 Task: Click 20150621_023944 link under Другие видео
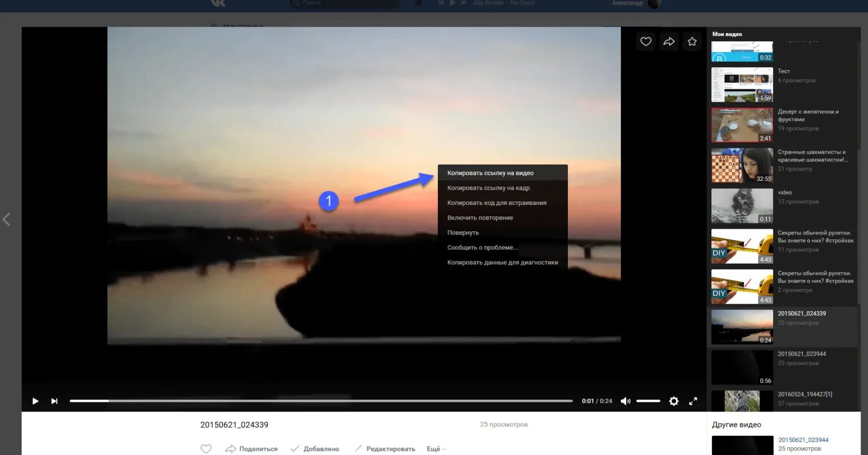coord(803,440)
